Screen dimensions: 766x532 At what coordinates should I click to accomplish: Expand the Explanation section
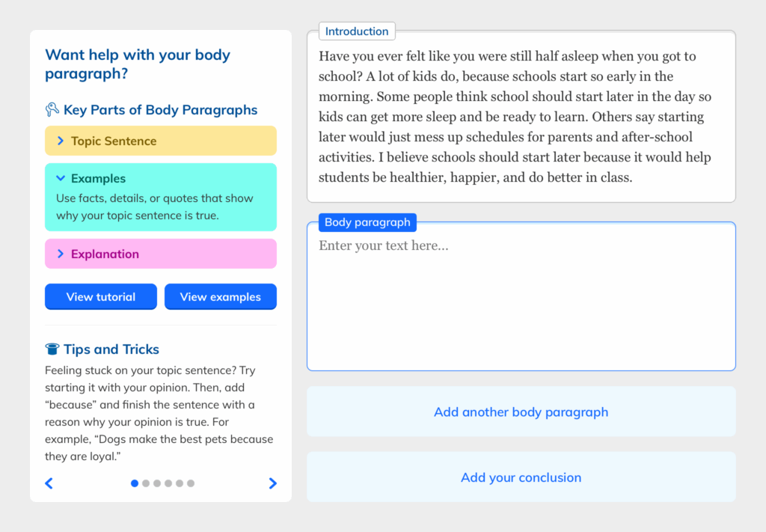161,254
